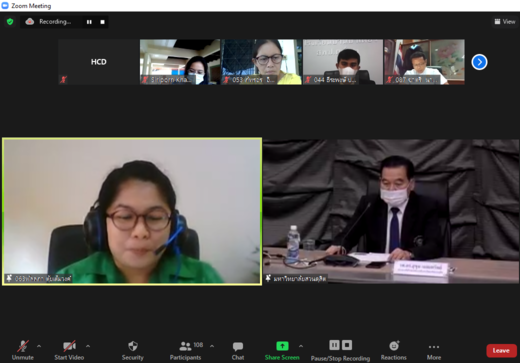The width and height of the screenshot is (520, 363).
Task: Open the View layout menu
Action: click(505, 22)
